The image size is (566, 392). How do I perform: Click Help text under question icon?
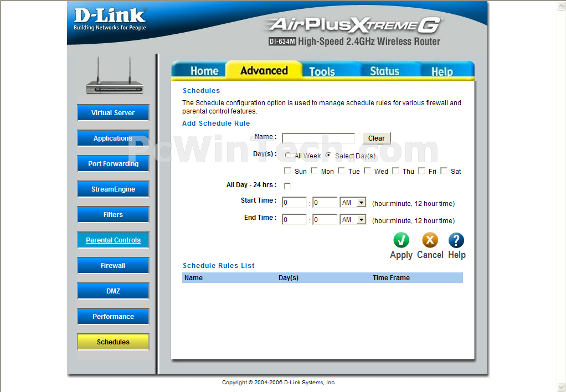[457, 255]
